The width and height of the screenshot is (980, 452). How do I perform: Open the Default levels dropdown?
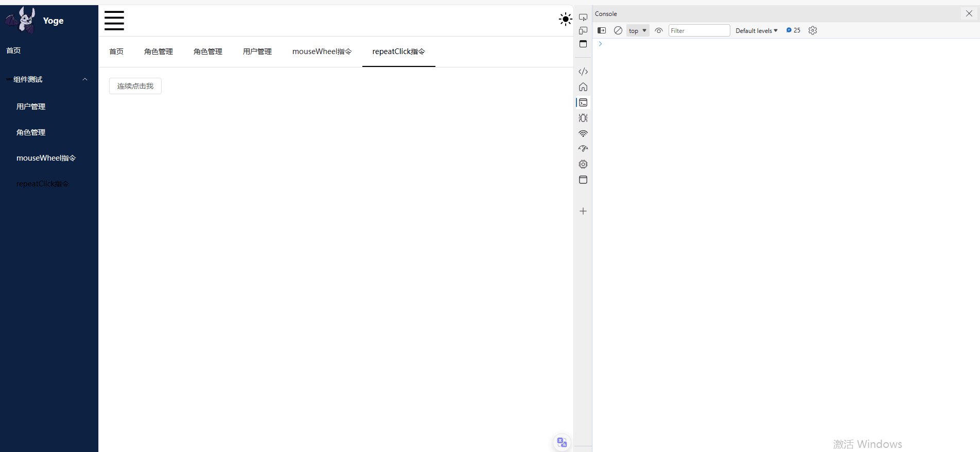[756, 30]
